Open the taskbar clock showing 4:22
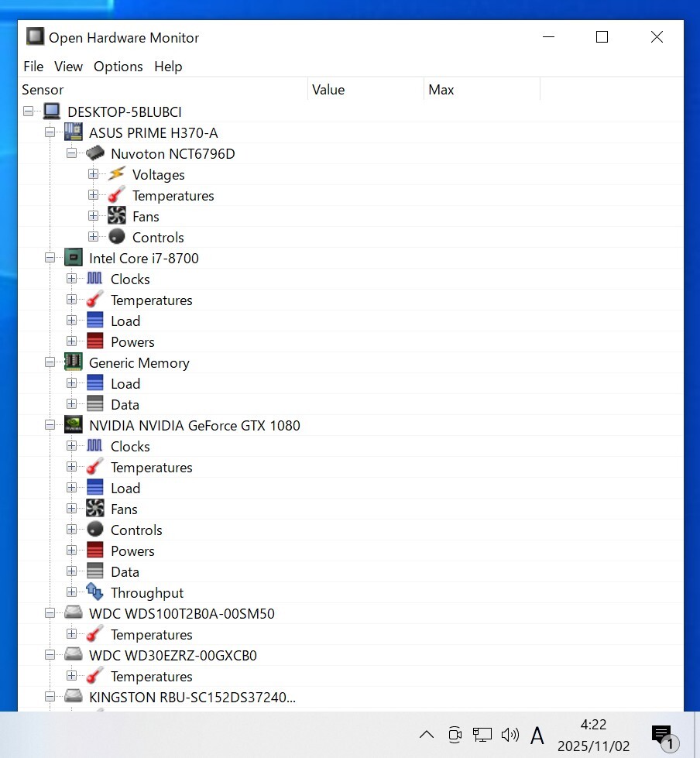Viewport: 700px width, 758px height. pyautogui.click(x=593, y=736)
